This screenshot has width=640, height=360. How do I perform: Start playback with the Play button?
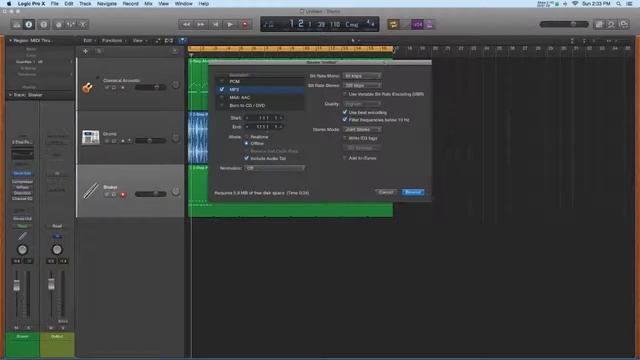point(230,24)
